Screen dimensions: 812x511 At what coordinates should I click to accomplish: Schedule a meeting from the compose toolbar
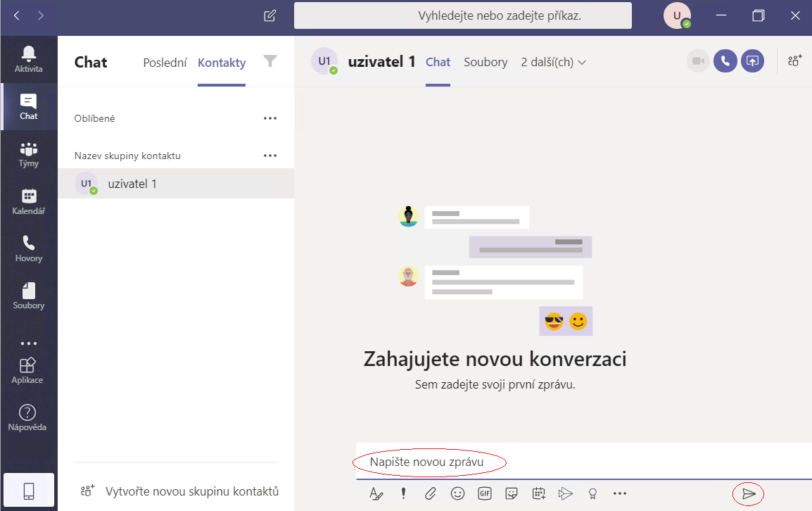[538, 493]
